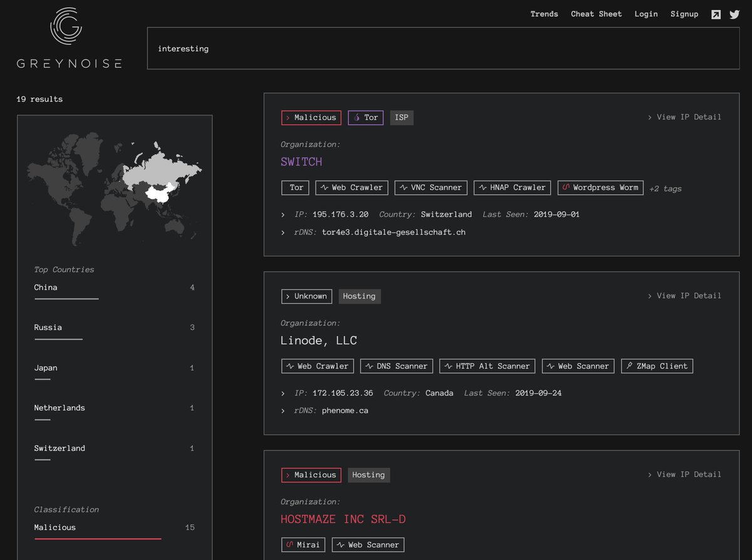
Task: Go to the Login page
Action: click(x=646, y=14)
